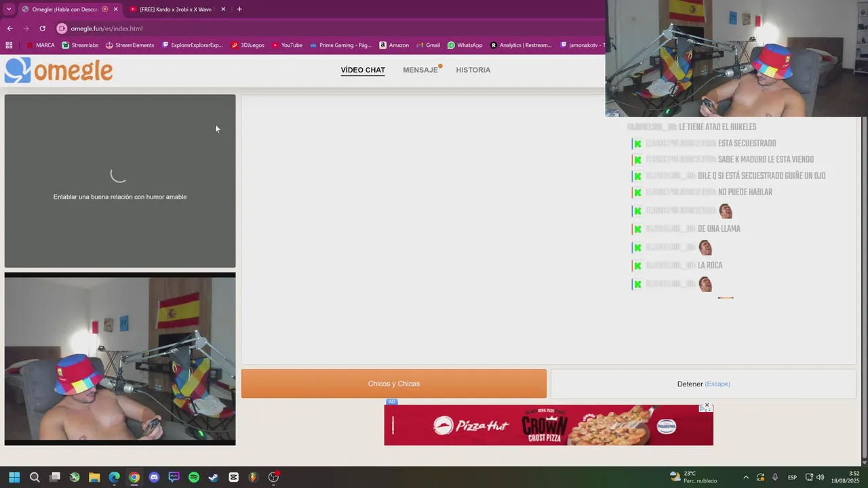Click the Detener (Escape) button
This screenshot has width=868, height=488.
click(x=703, y=384)
